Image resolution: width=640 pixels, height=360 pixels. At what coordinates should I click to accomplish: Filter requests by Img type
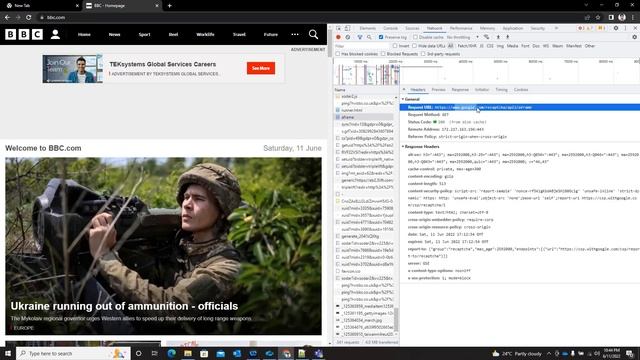click(x=500, y=46)
